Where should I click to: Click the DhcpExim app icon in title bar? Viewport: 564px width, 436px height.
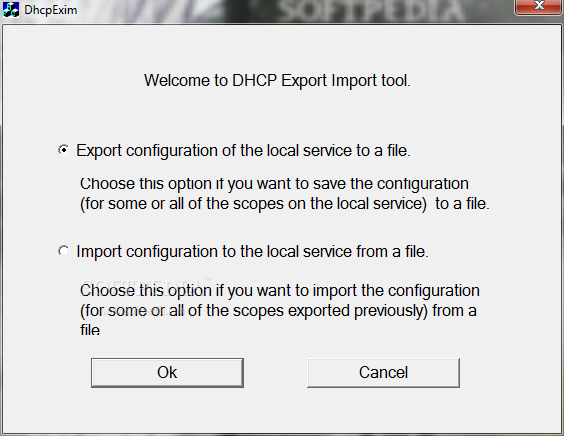pos(11,10)
